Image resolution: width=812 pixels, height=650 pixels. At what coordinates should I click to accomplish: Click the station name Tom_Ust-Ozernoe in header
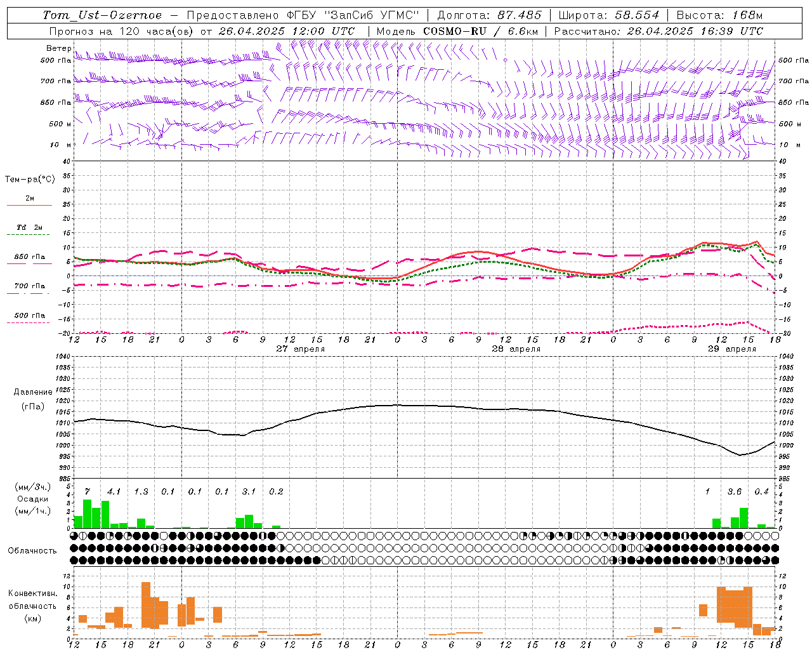pyautogui.click(x=102, y=15)
